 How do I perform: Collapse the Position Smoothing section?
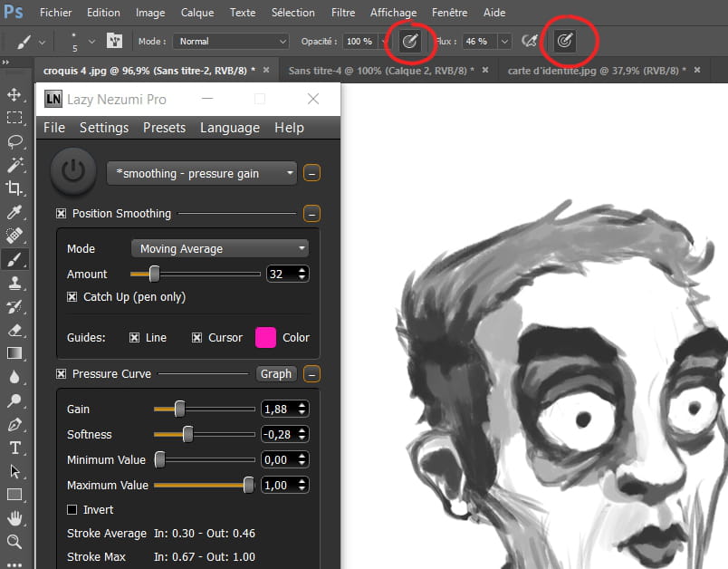coord(312,214)
